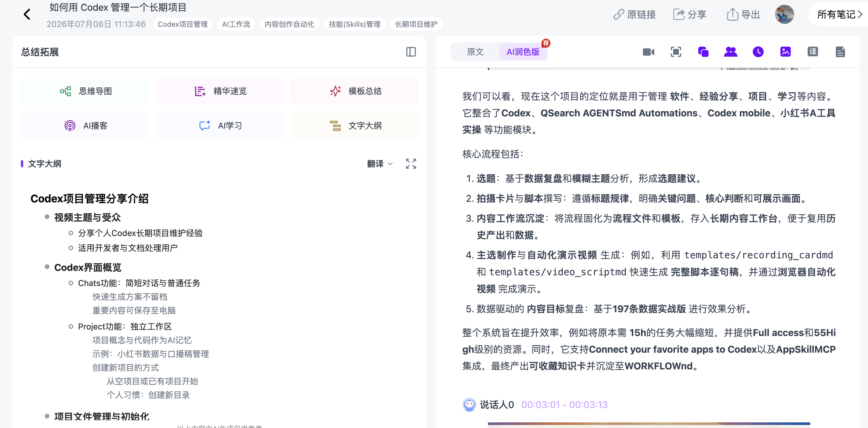Click outline item 快速生成方案不留档
This screenshot has height=428, width=868.
coord(130,297)
